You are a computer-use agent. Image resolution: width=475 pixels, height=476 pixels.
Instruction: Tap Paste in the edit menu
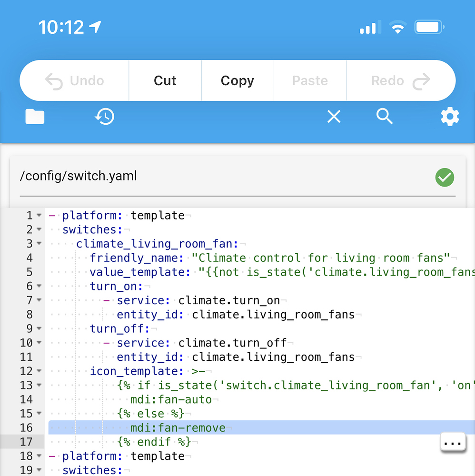310,81
